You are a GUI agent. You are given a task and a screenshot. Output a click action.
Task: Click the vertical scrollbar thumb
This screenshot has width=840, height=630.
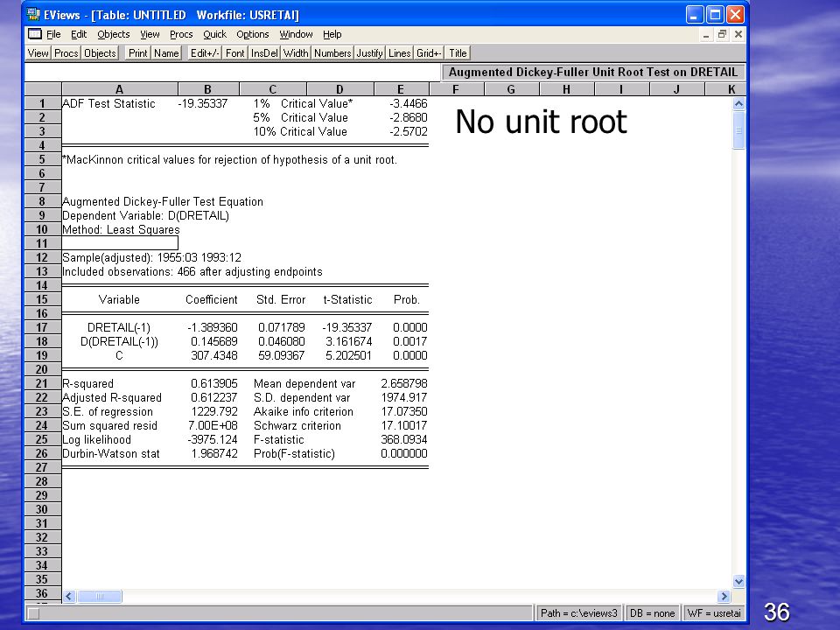click(x=738, y=130)
